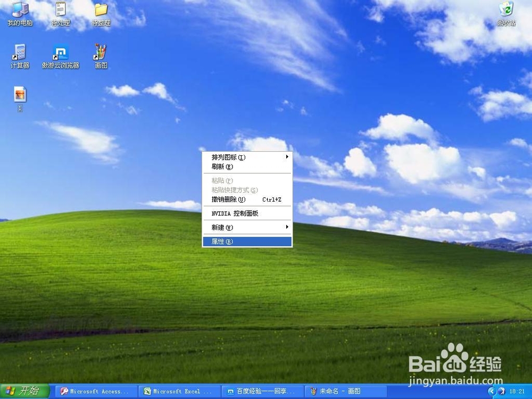This screenshot has height=399, width=532.
Task: Click the 开始 start button
Action: (25, 391)
